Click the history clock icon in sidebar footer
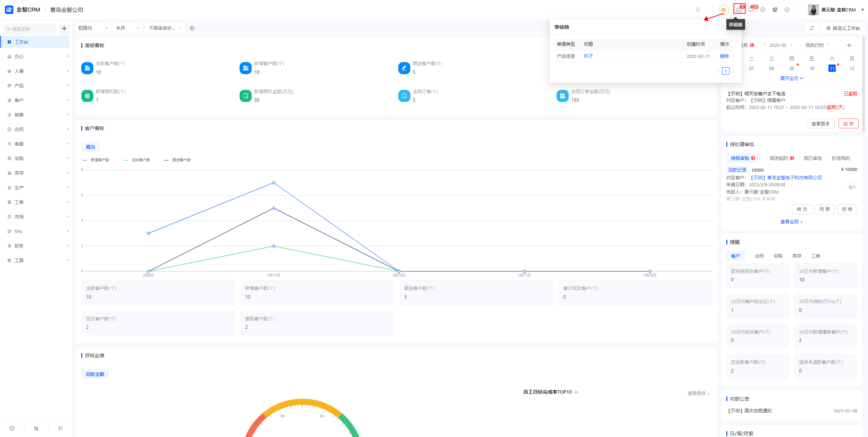This screenshot has height=437, width=868. pos(12,428)
